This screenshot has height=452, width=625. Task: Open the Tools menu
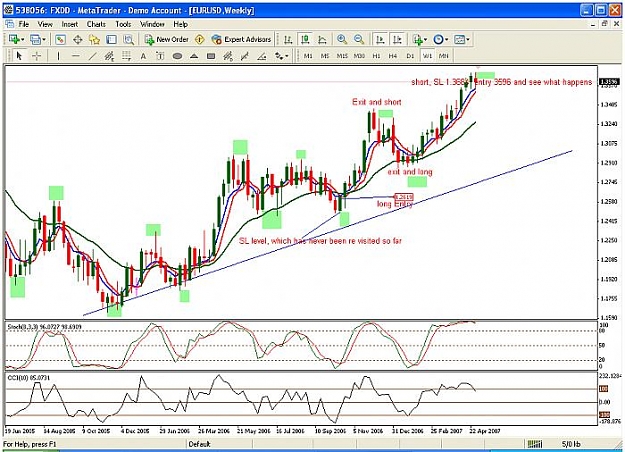tap(123, 24)
